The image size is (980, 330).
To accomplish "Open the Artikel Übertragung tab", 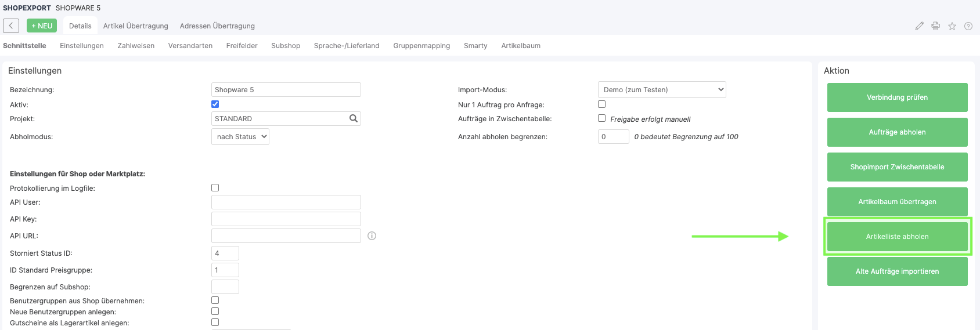I will [136, 26].
